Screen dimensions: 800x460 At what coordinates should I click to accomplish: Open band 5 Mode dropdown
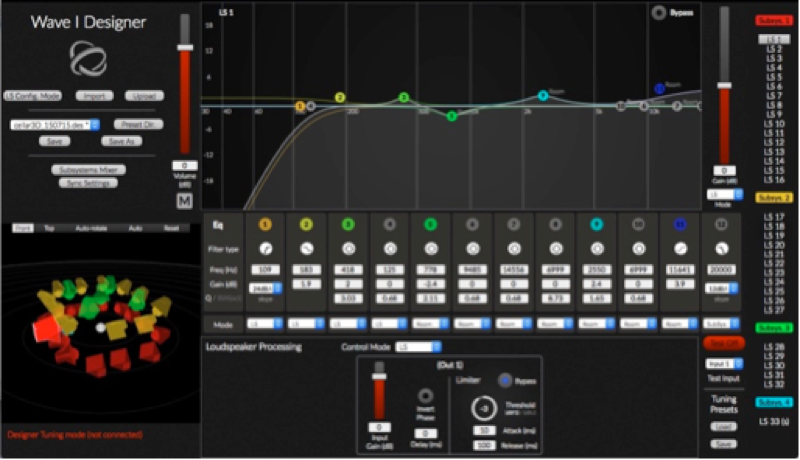[431, 323]
